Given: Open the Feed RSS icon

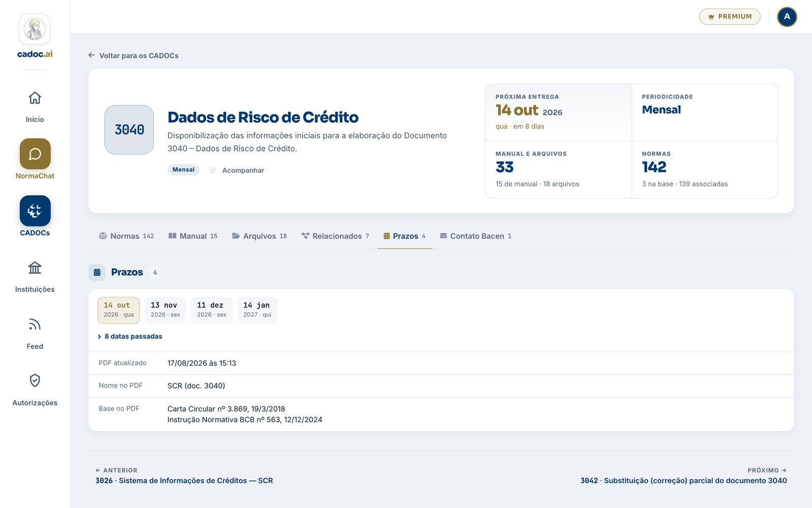Looking at the screenshot, I should pos(35,325).
